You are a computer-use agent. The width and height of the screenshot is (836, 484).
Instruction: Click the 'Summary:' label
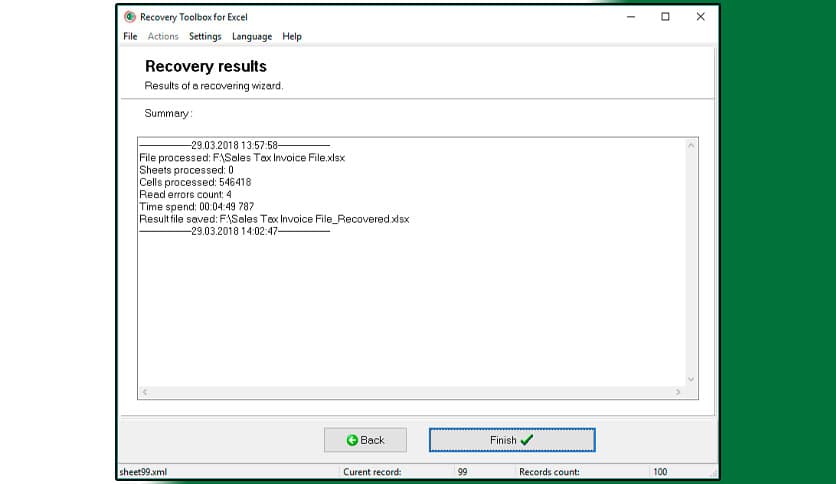(x=168, y=114)
